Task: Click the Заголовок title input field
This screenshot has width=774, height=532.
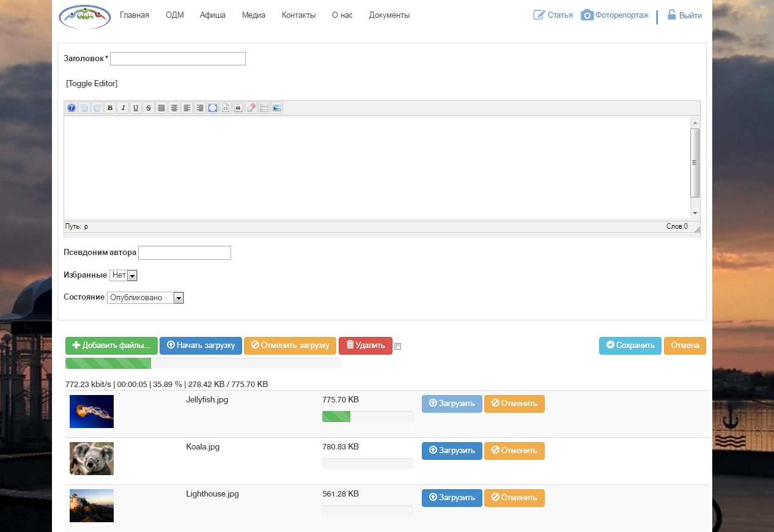Action: tap(178, 59)
